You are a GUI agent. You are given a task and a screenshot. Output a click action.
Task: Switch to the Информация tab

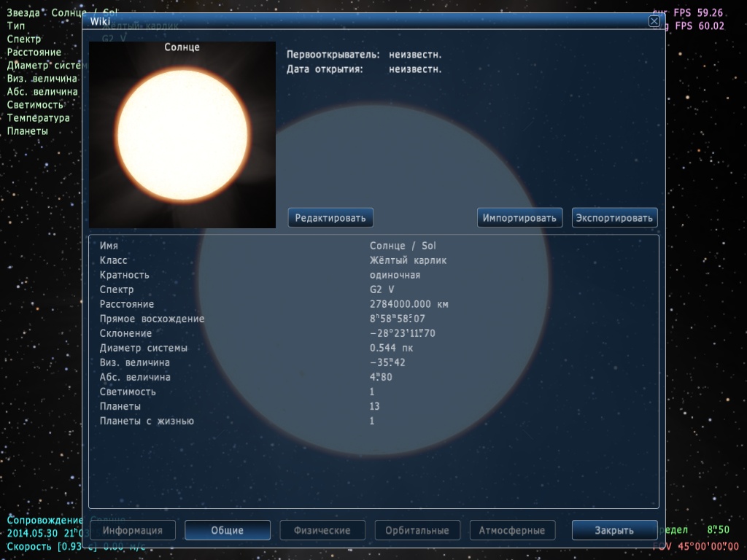point(133,530)
